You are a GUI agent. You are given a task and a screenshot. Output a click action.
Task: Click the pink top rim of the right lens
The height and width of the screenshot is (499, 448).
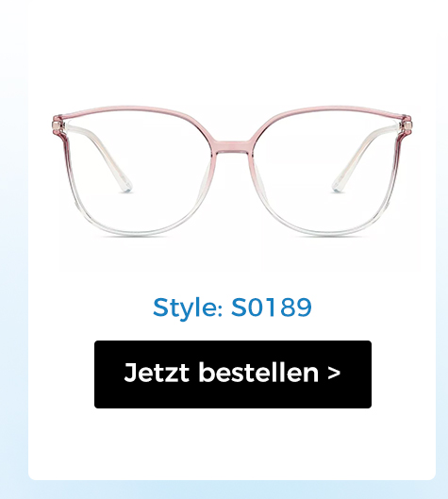pos(331,108)
